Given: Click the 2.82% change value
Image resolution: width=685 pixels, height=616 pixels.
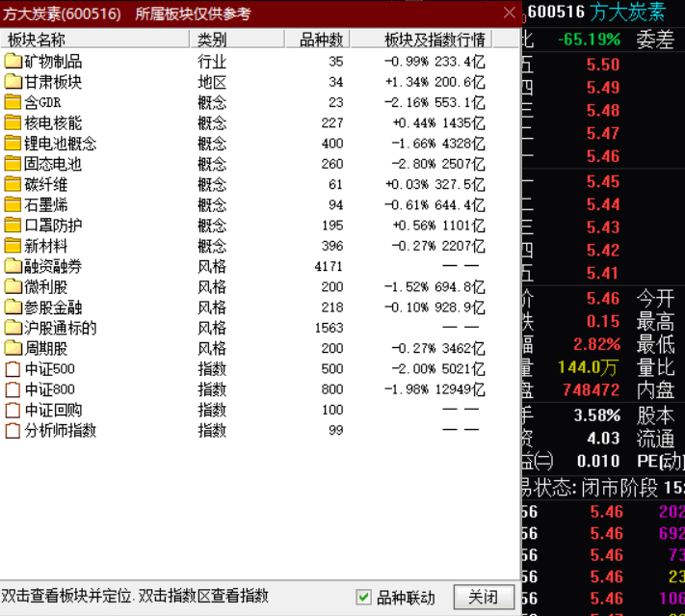Looking at the screenshot, I should tap(596, 344).
